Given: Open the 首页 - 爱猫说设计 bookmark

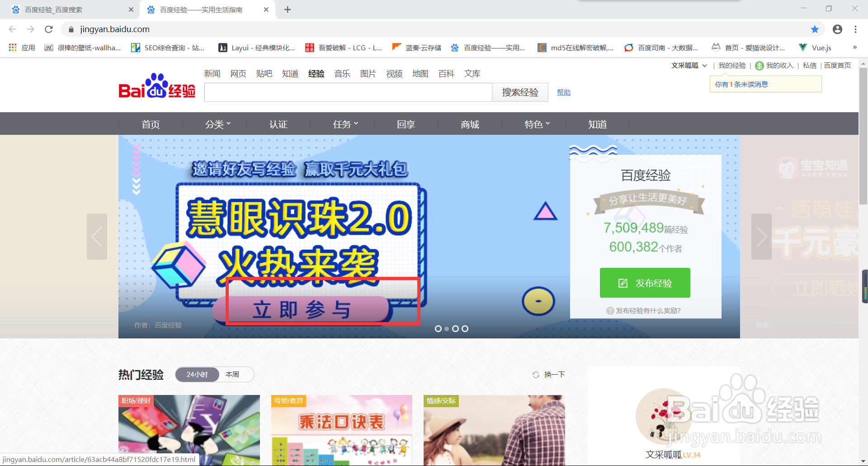Looking at the screenshot, I should [x=748, y=48].
